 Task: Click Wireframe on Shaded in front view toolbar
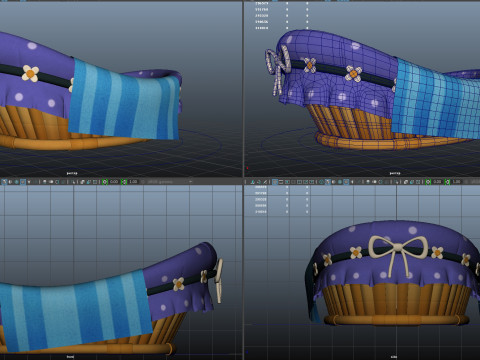point(16,182)
